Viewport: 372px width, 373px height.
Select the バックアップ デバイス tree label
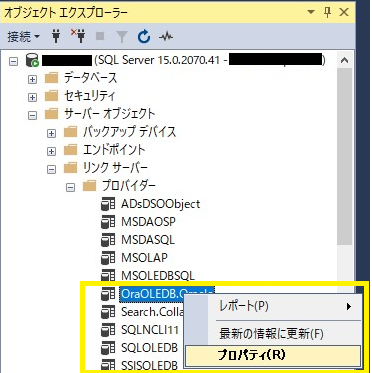[x=129, y=132]
